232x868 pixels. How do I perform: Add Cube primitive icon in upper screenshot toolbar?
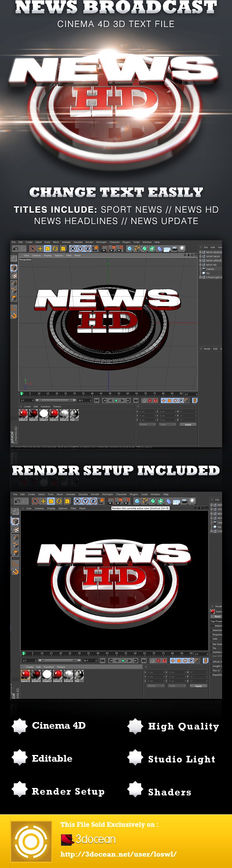(x=129, y=248)
